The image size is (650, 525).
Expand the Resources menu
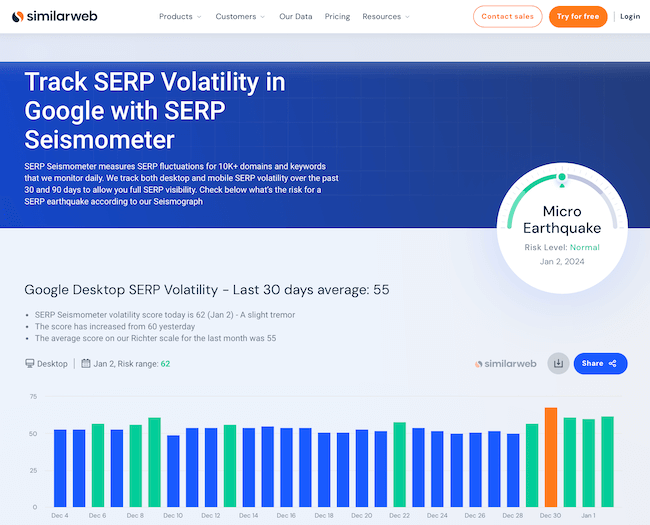[x=386, y=17]
